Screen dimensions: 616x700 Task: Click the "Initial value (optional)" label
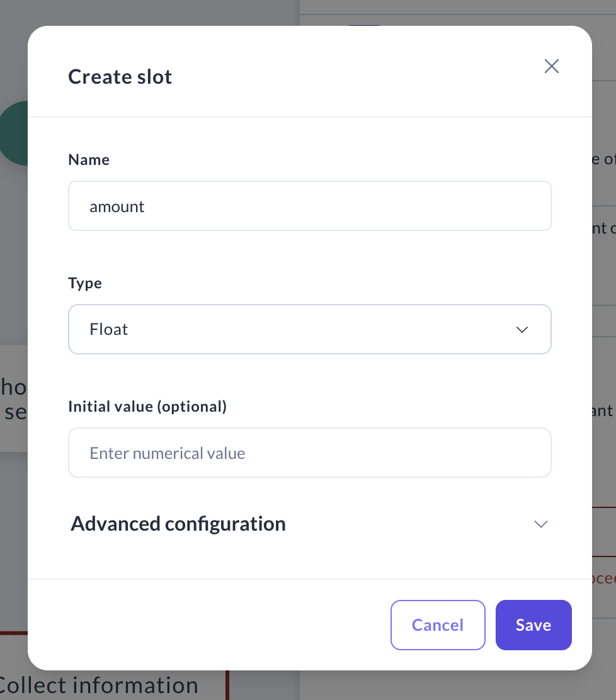pos(147,407)
